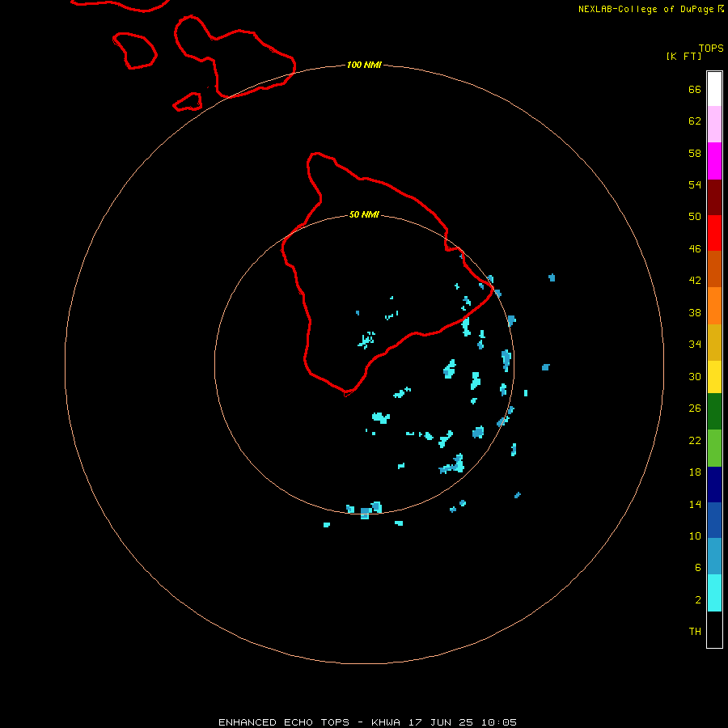
Task: Click the legend value 26
Action: click(695, 408)
